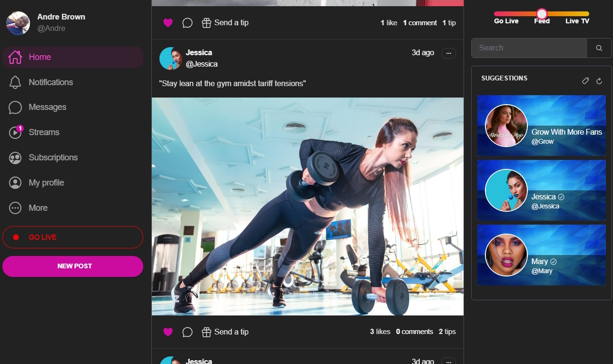Screen dimensions: 613x364
Task: Unlike the top post's pink heart
Action: coord(168,22)
